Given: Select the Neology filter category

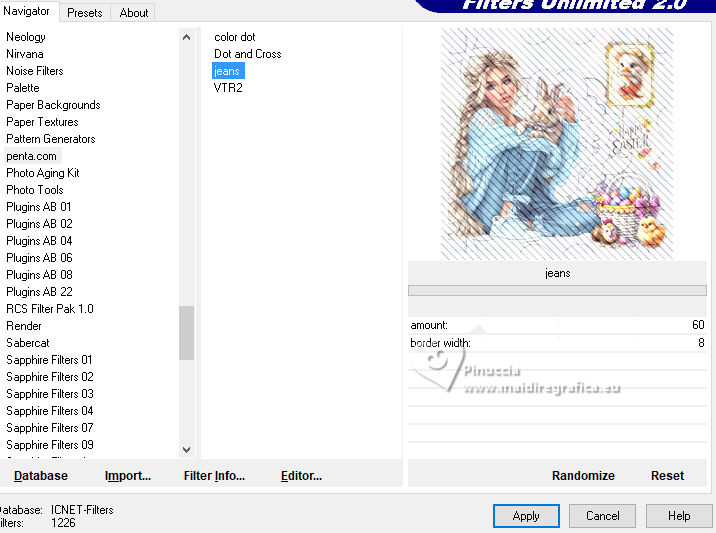Looking at the screenshot, I should [26, 37].
